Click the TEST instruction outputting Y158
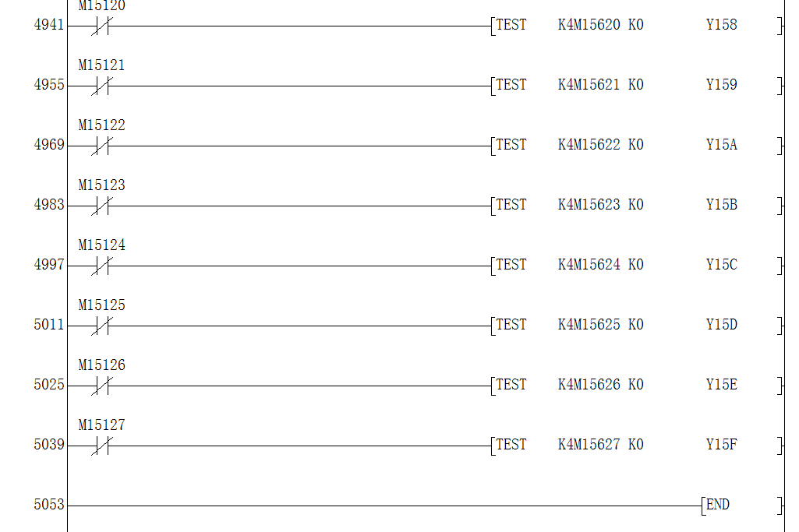Image resolution: width=799 pixels, height=532 pixels. click(511, 25)
